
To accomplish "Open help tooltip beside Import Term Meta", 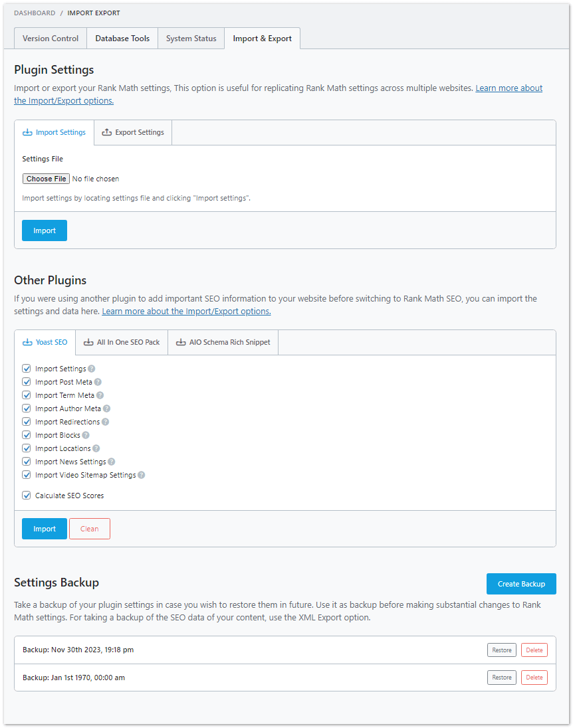I will point(99,395).
